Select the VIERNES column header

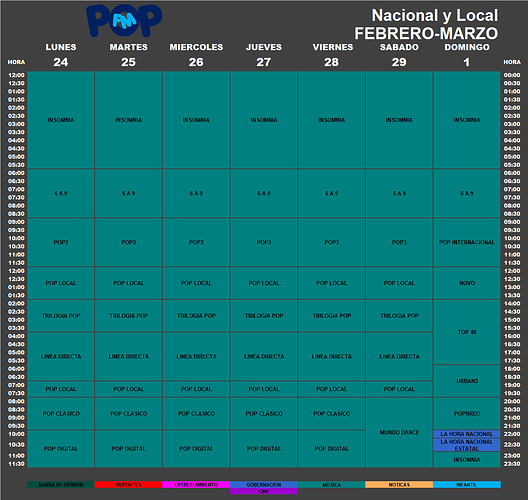tap(333, 47)
